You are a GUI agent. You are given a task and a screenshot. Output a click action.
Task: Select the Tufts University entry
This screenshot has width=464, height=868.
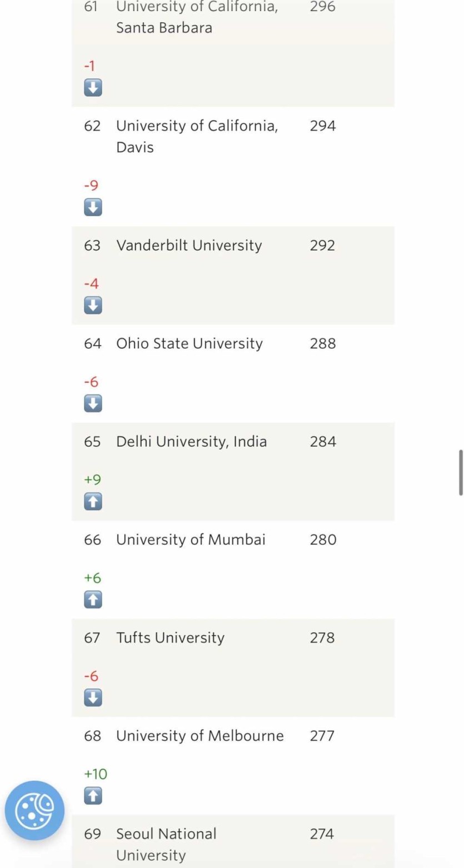(170, 637)
